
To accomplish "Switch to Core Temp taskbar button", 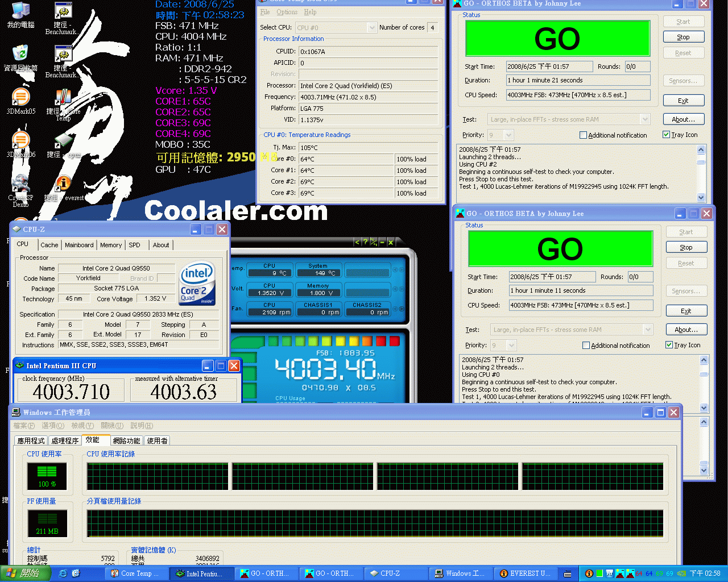I will click(x=136, y=573).
